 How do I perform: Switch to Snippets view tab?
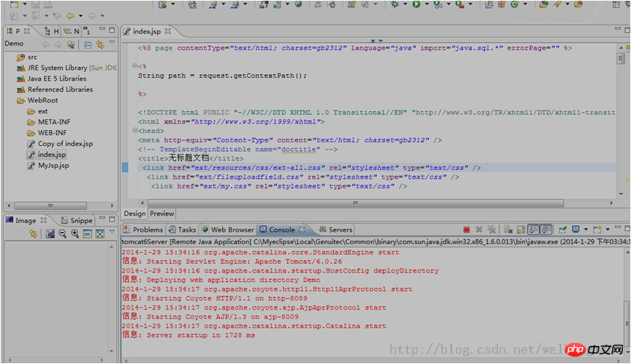pos(77,220)
